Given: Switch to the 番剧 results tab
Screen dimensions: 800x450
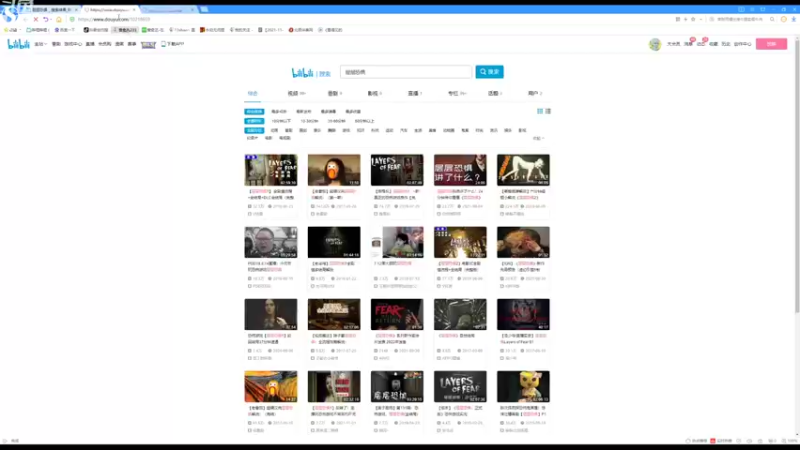Looking at the screenshot, I should (335, 93).
